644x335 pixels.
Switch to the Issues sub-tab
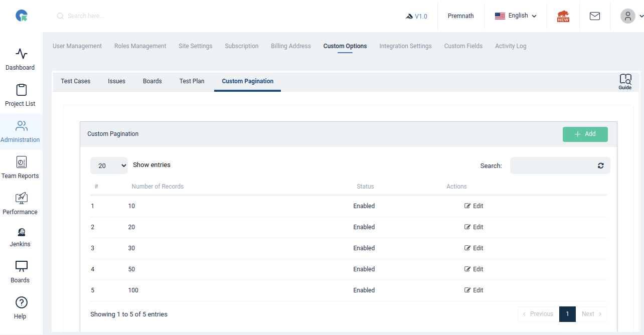coord(116,81)
